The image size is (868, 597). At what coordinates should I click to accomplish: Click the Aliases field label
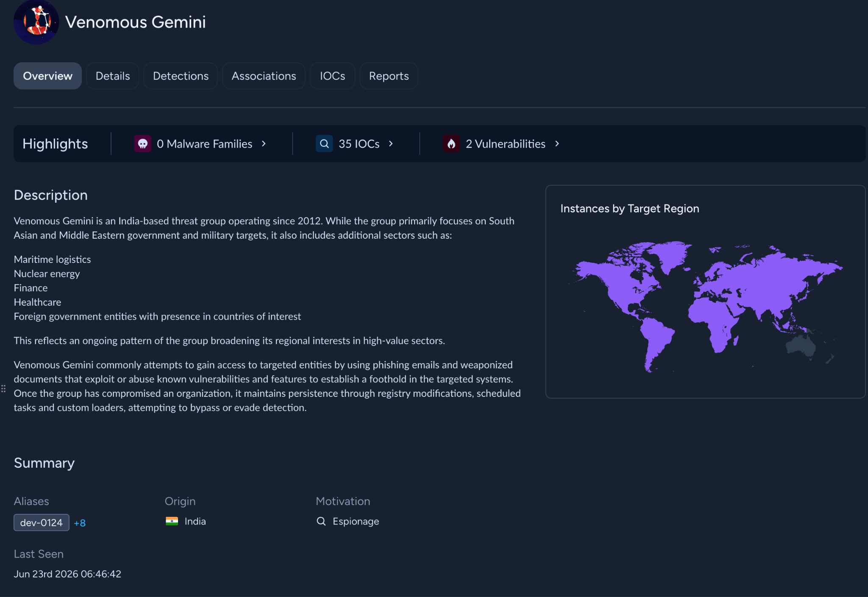click(31, 501)
